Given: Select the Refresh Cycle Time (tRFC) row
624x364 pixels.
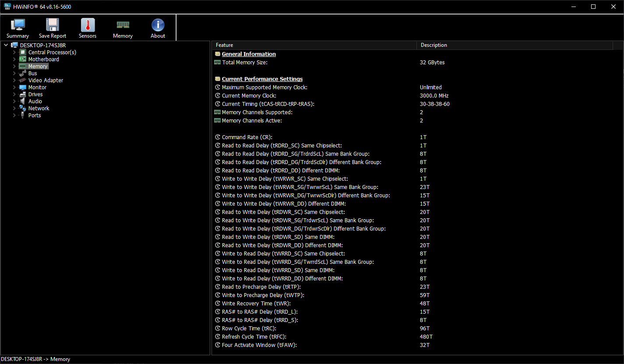Looking at the screenshot, I should click(417, 337).
